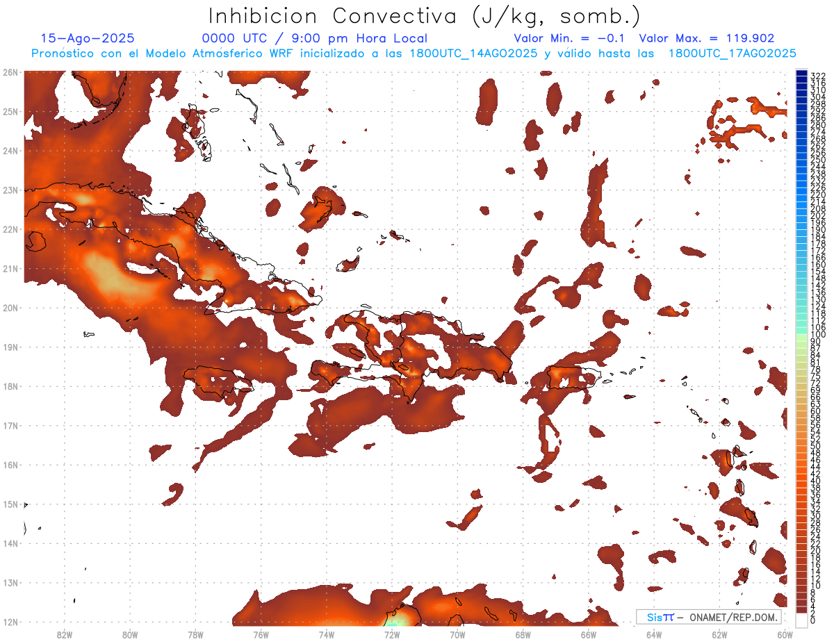Click the colorbar value label 10
The image size is (834, 644).
pos(816,586)
